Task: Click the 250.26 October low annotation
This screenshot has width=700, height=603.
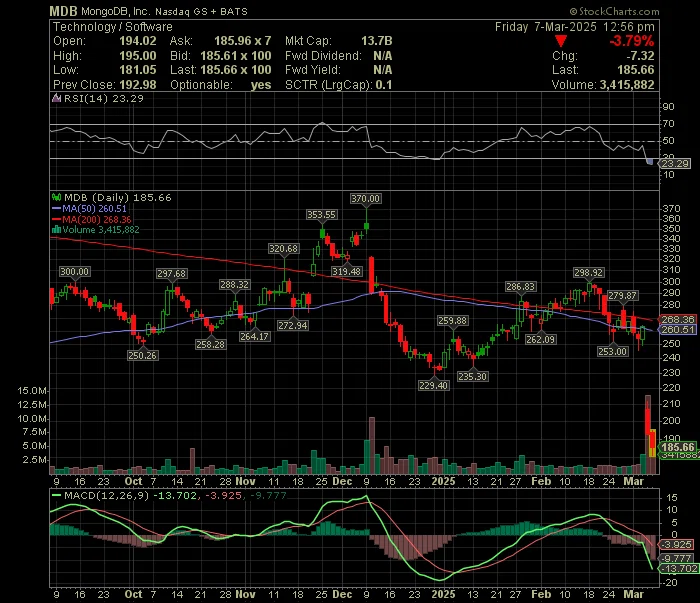Action: [142, 355]
